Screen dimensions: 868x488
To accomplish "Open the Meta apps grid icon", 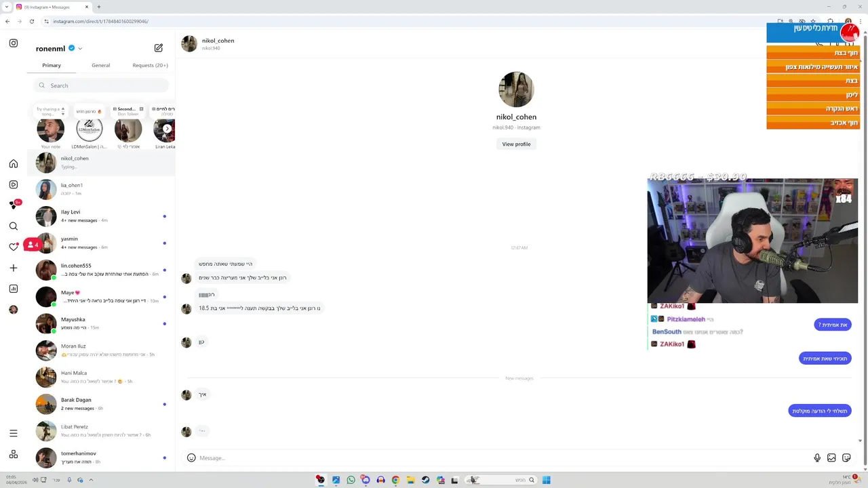I will tap(14, 454).
